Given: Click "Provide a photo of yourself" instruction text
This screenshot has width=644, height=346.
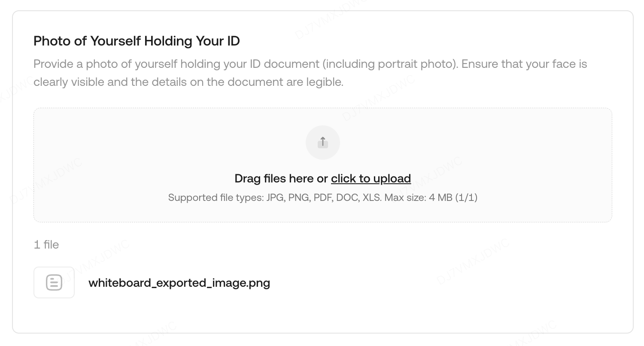Looking at the screenshot, I should point(105,64).
